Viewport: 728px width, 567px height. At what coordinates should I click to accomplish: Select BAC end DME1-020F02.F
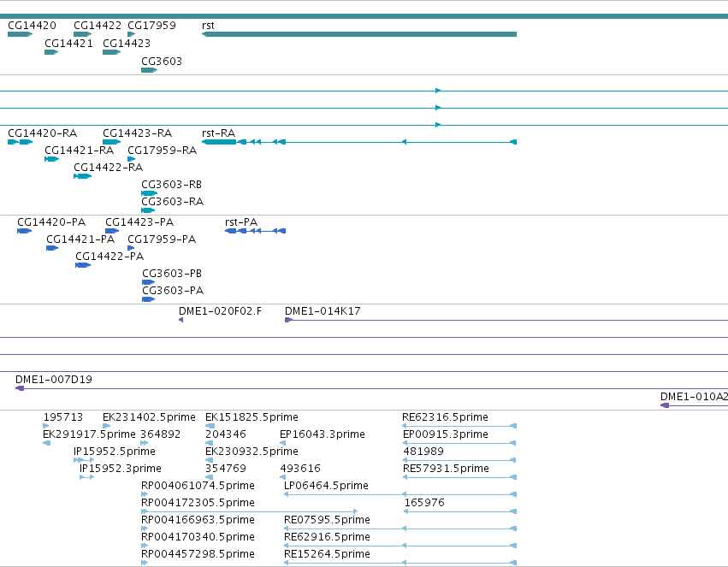[220, 312]
